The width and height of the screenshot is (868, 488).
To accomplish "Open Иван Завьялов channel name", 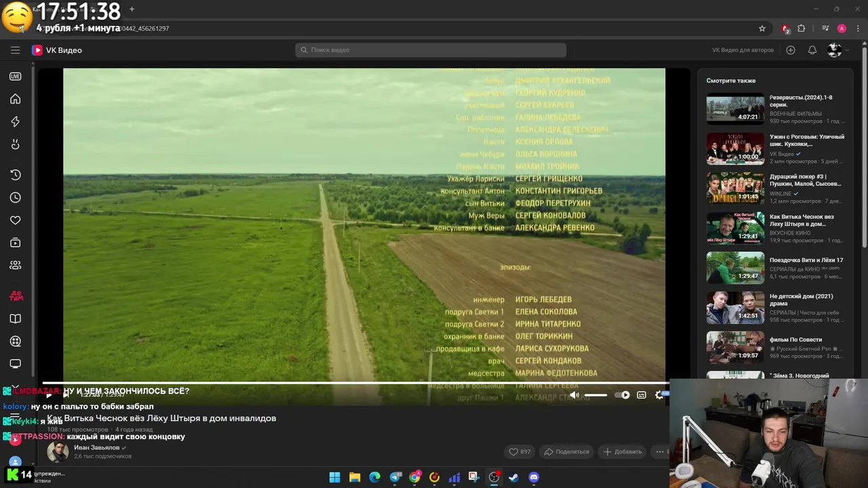I will point(96,447).
